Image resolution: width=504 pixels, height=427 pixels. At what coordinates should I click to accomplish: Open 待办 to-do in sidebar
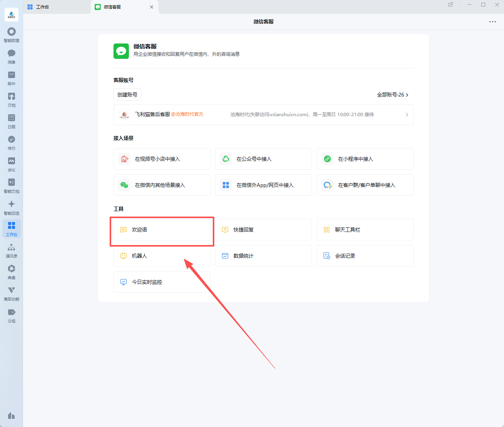12,142
